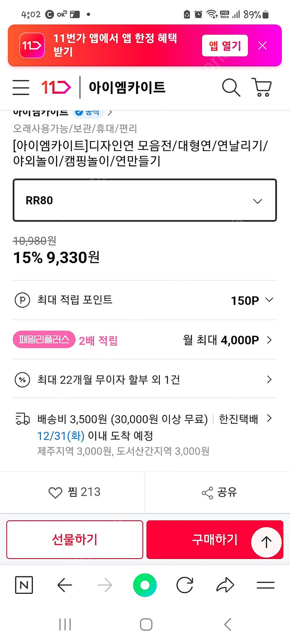Tap the 공유 share button
290x644 pixels.
pyautogui.click(x=219, y=492)
